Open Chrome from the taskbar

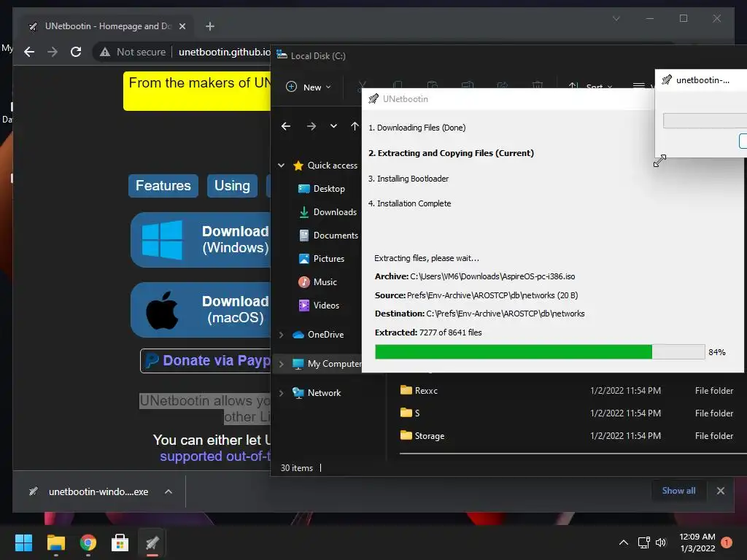tap(88, 542)
